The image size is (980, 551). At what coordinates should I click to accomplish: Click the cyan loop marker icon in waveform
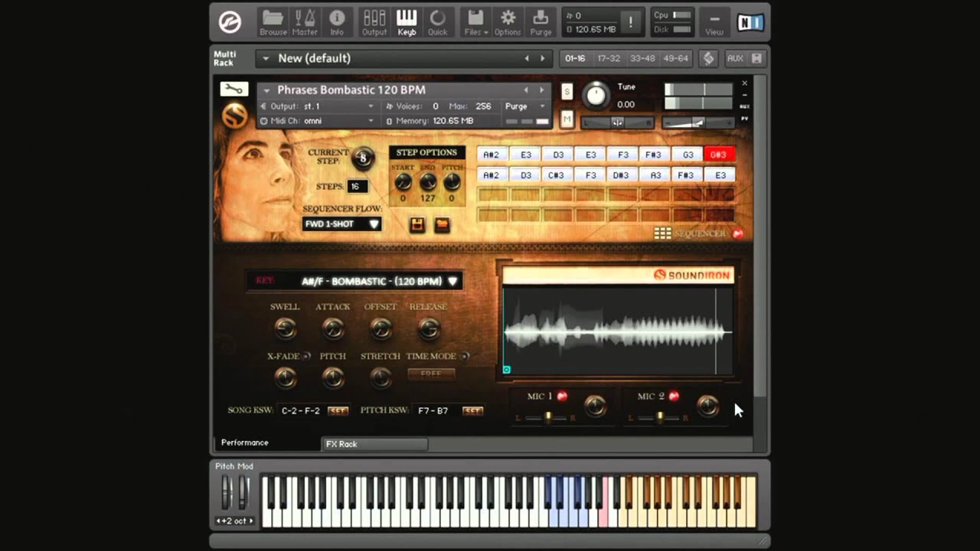click(x=506, y=370)
